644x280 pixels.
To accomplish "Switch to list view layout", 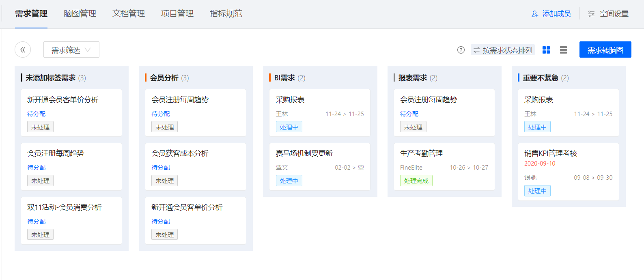I will tap(563, 50).
